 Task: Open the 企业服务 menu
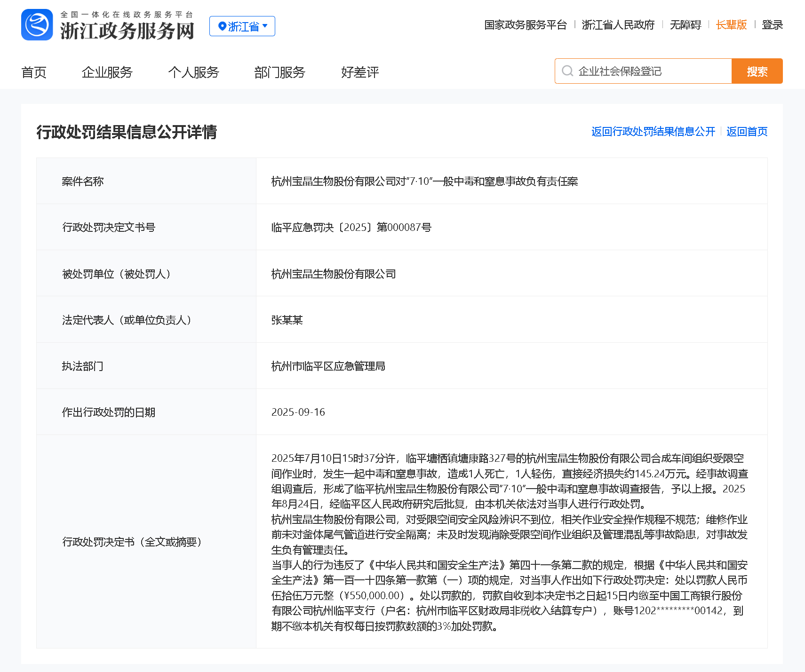(107, 72)
